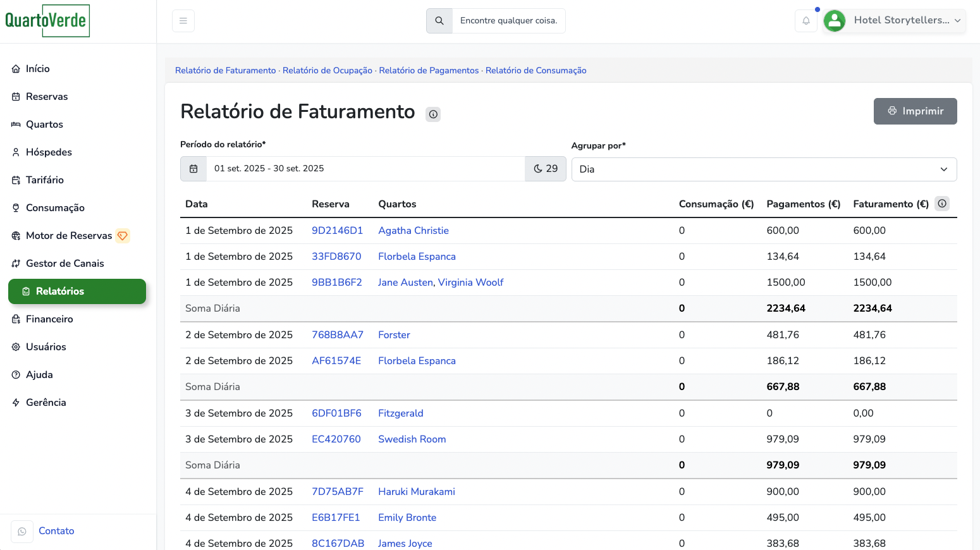Switch to Relatório de Ocupação tab
Viewport: 980px width, 550px height.
[x=328, y=70]
